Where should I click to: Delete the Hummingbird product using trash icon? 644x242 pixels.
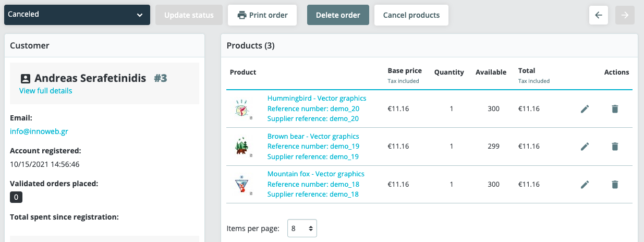tap(615, 109)
